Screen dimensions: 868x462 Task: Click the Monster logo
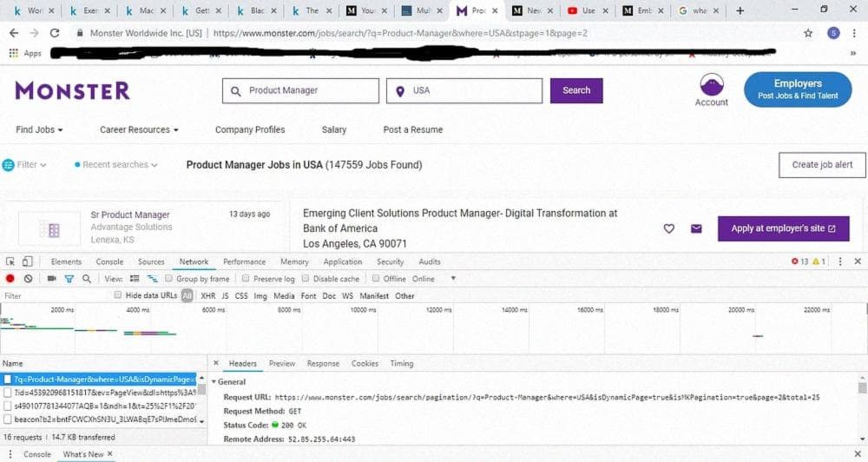[73, 90]
